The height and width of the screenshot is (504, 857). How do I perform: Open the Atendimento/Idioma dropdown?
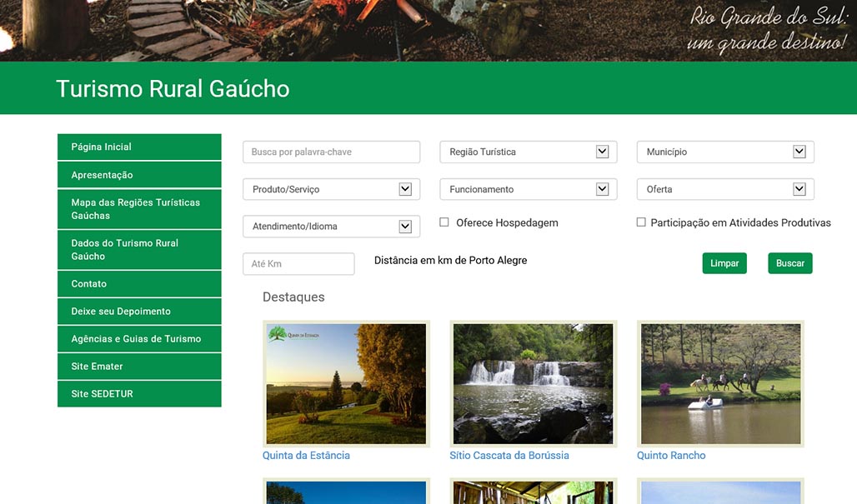pos(331,227)
